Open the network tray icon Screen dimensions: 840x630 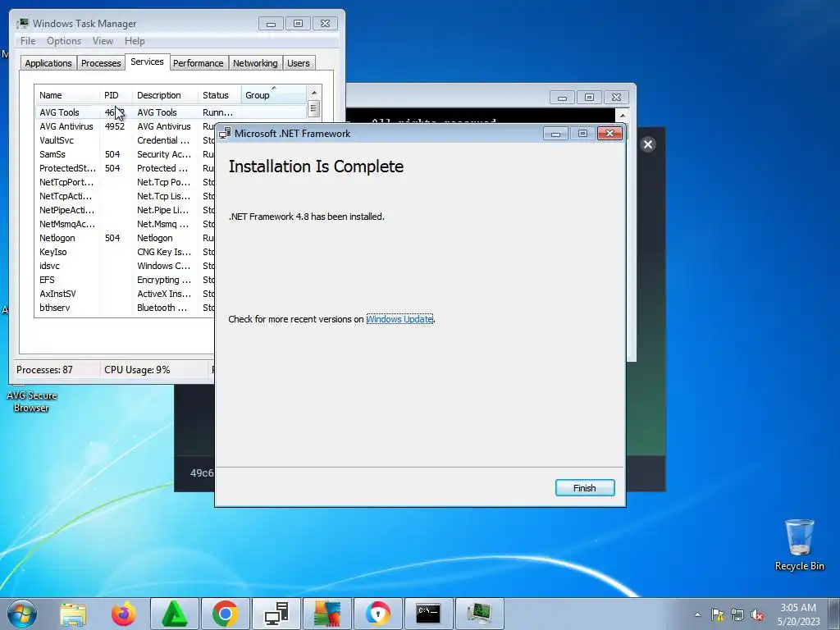click(x=737, y=614)
